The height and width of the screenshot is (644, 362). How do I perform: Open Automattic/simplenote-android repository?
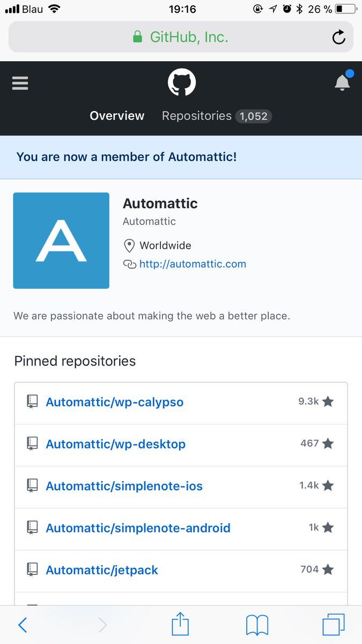138,528
